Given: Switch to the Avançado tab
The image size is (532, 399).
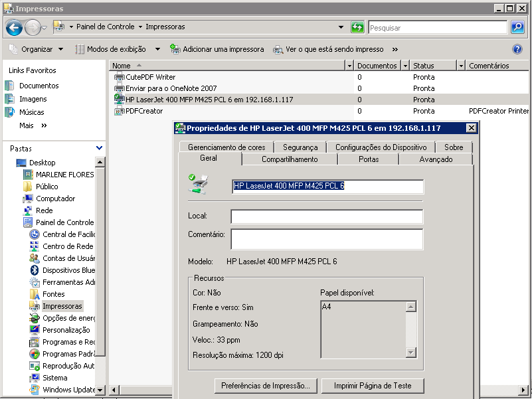Looking at the screenshot, I should point(436,159).
